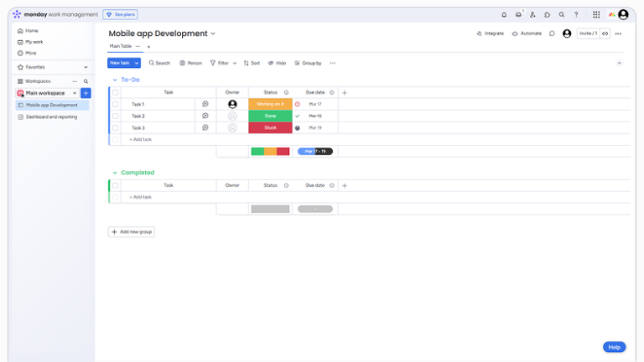Open the nine-dot products switcher
The height and width of the screenshot is (362, 644).
[596, 15]
